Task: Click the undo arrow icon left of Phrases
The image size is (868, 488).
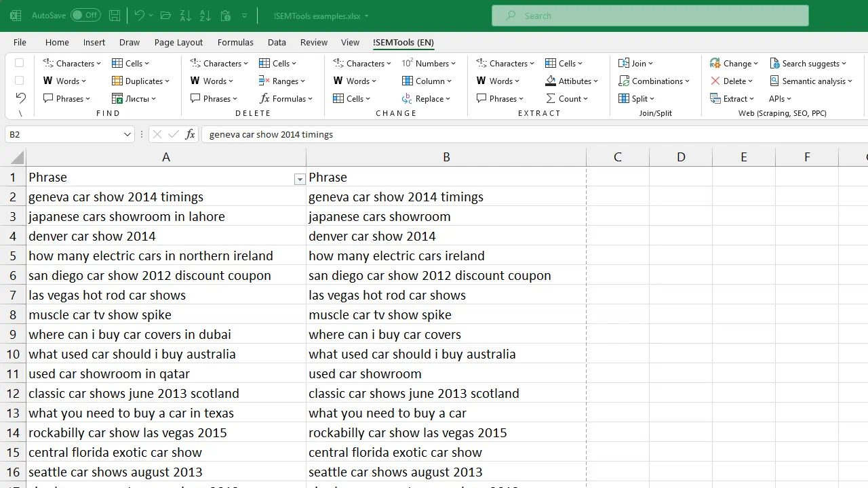Action: coord(20,98)
